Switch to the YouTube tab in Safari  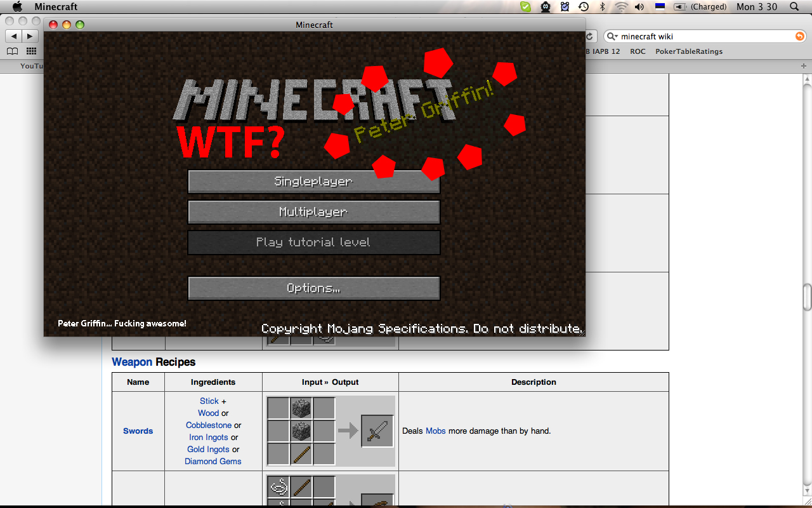pos(30,66)
